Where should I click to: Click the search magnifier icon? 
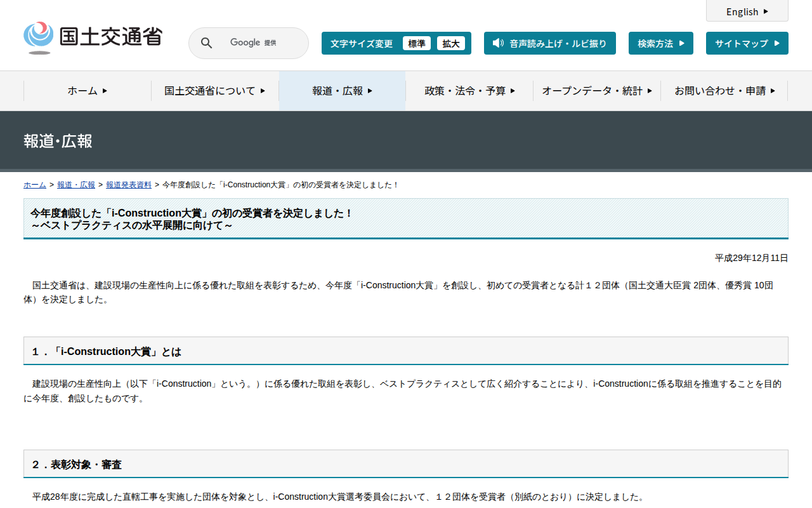tap(206, 43)
